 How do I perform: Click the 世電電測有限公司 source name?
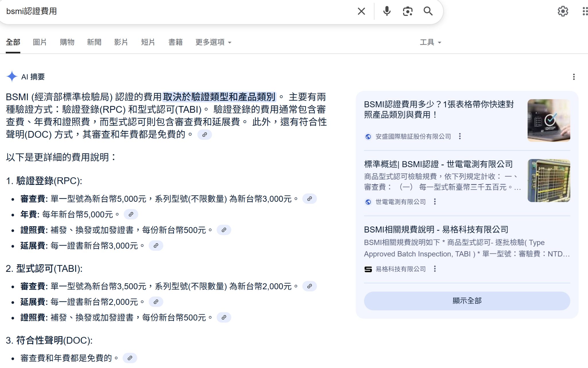coord(401,202)
